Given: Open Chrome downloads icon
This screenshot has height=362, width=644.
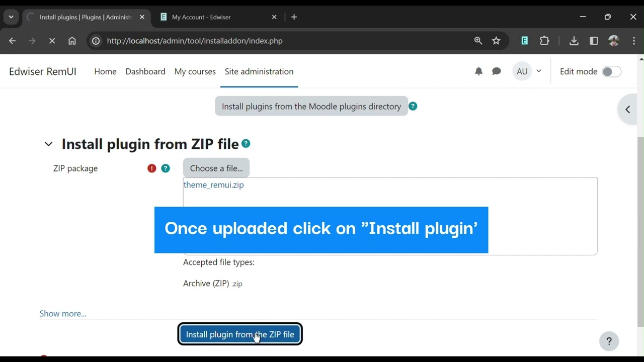Looking at the screenshot, I should 574,41.
